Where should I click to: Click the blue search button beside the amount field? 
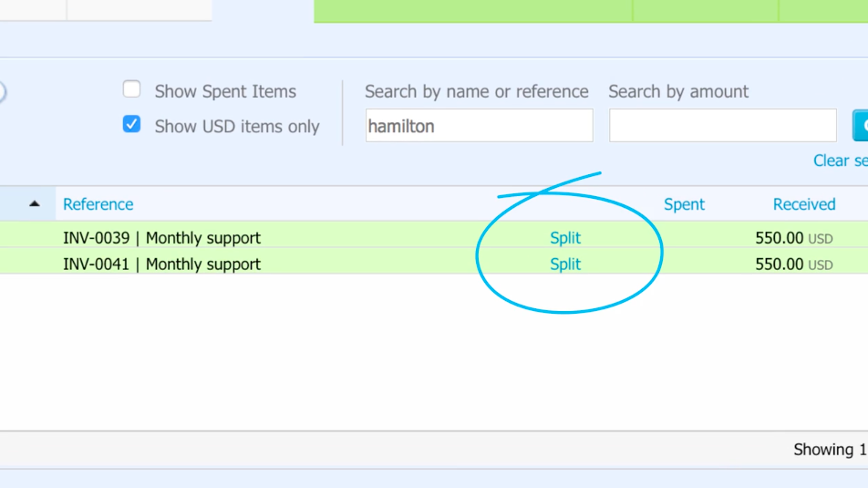[861, 126]
